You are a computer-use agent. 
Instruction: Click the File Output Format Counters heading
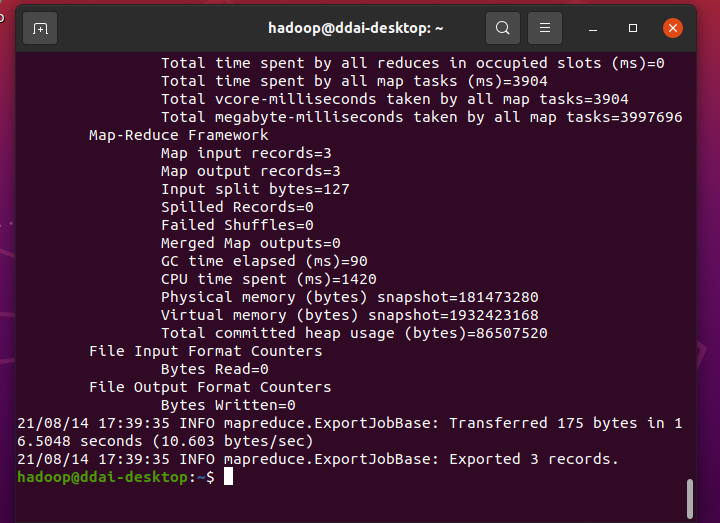tap(210, 387)
